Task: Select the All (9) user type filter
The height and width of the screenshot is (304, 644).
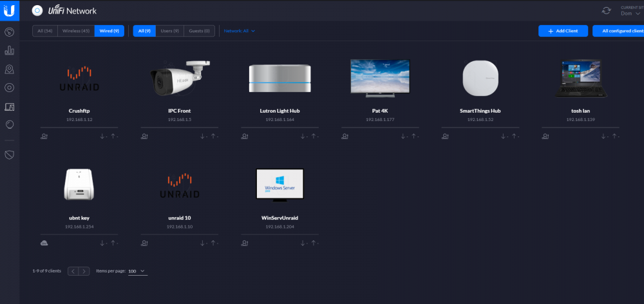Action: click(144, 31)
